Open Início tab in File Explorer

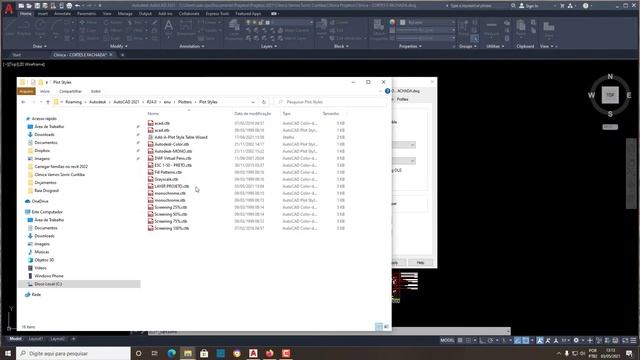coord(45,91)
